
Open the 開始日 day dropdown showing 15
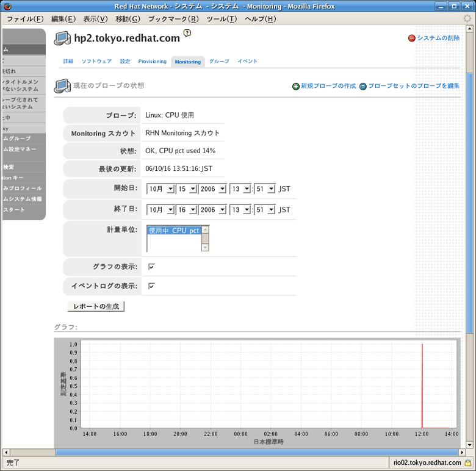click(x=186, y=189)
